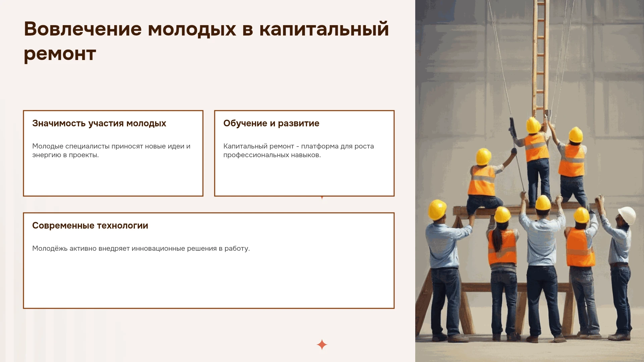Click blank space inside Современные технологии card
The image size is (644, 362).
click(x=209, y=282)
